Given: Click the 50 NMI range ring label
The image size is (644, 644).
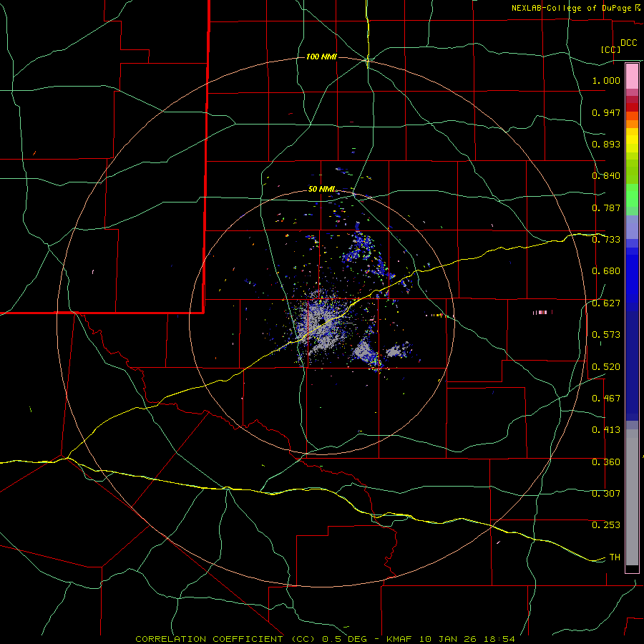Looking at the screenshot, I should coord(321,189).
